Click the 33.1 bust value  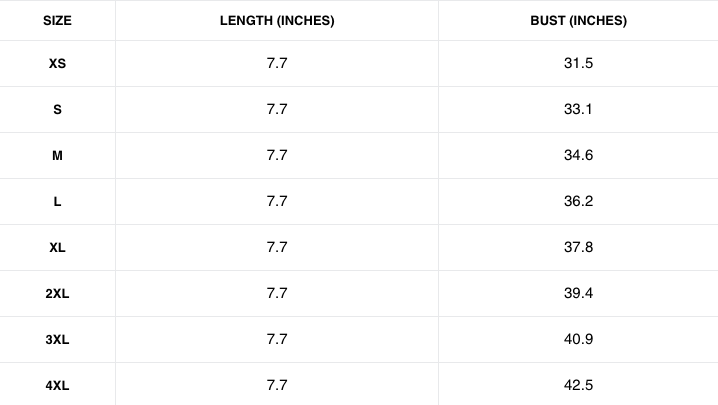click(578, 110)
